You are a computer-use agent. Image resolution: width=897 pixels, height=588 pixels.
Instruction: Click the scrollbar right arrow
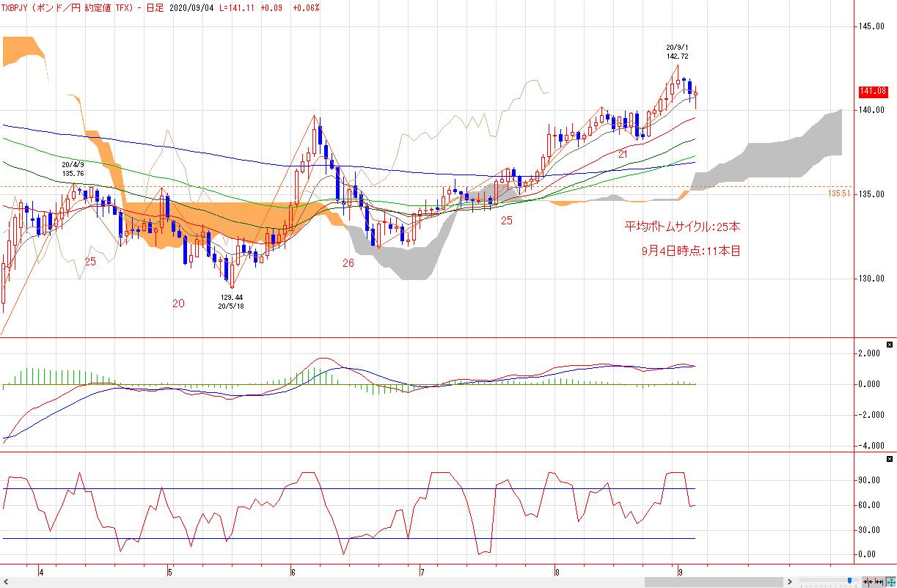coord(790,582)
